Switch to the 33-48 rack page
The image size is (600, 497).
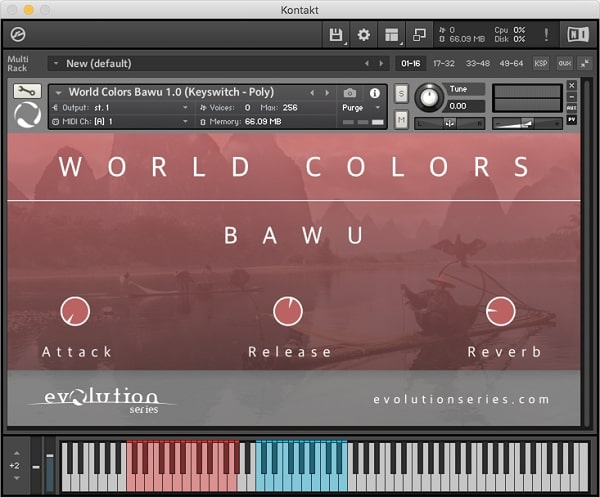coord(477,63)
